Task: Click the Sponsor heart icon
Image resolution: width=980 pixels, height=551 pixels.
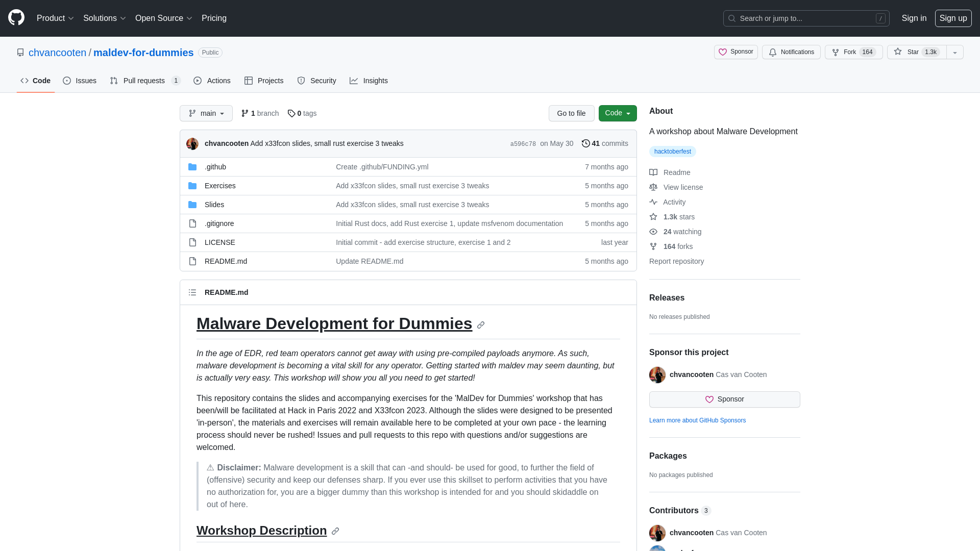Action: coord(724,52)
